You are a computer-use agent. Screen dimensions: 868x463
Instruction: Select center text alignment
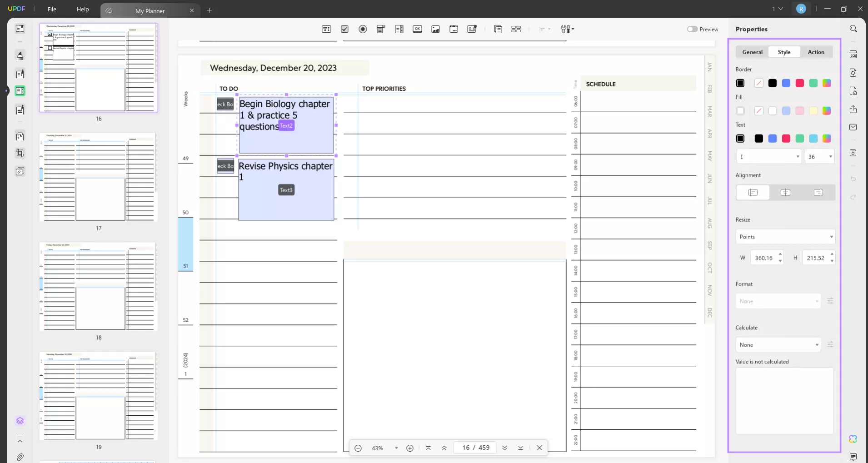click(785, 192)
